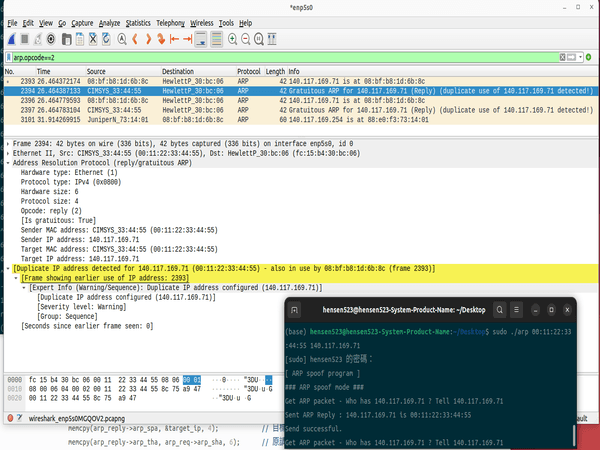This screenshot has width=600, height=450.
Task: Go to next packet in history
Action: [x=148, y=39]
